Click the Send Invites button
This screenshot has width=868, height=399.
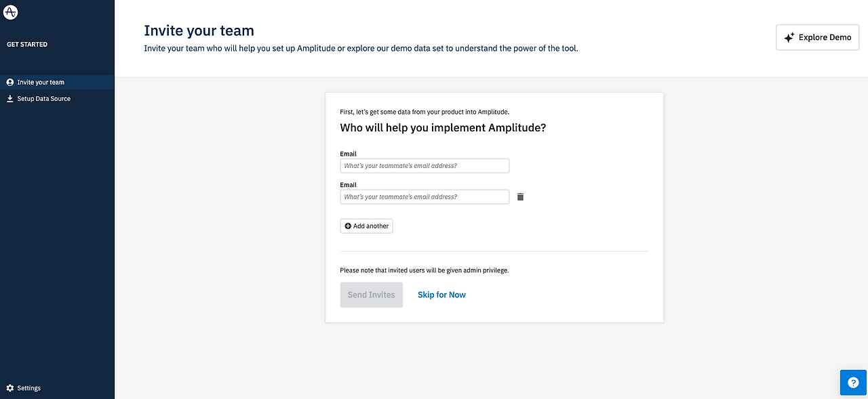point(372,295)
